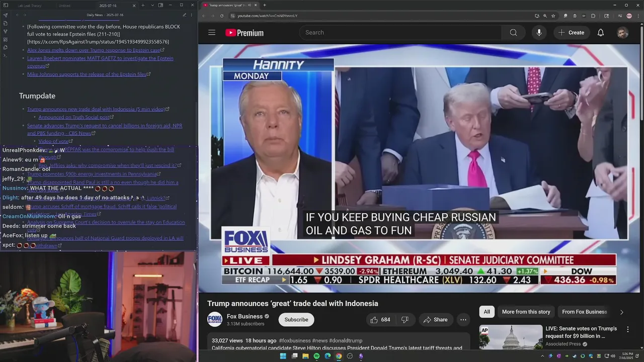Open the note's three-dot more options menu

(x=192, y=15)
